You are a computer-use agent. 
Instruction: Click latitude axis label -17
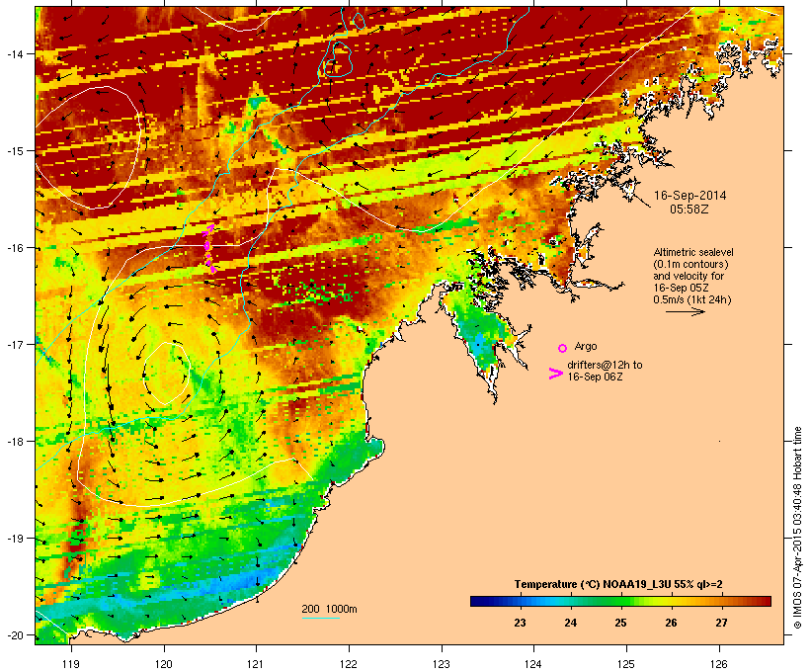14,344
